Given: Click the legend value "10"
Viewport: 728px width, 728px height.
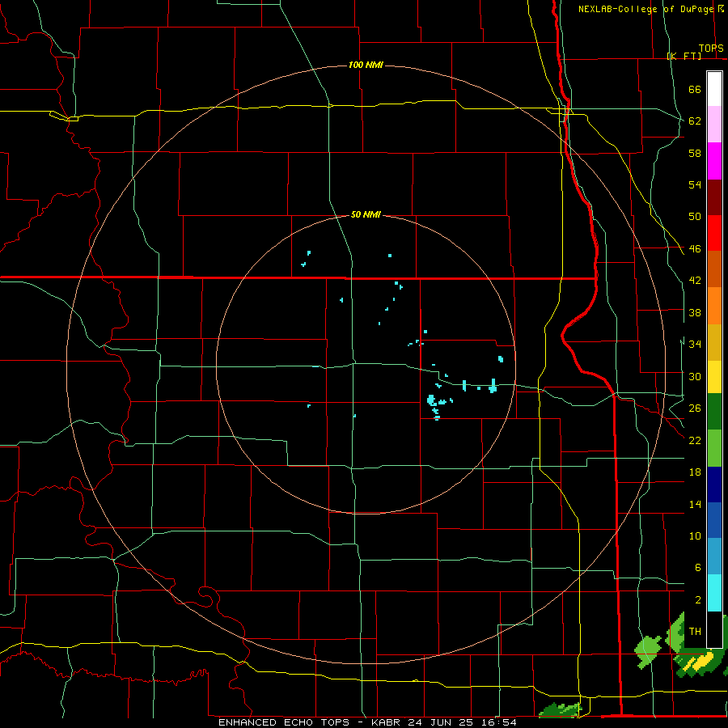Looking at the screenshot, I should (x=695, y=536).
